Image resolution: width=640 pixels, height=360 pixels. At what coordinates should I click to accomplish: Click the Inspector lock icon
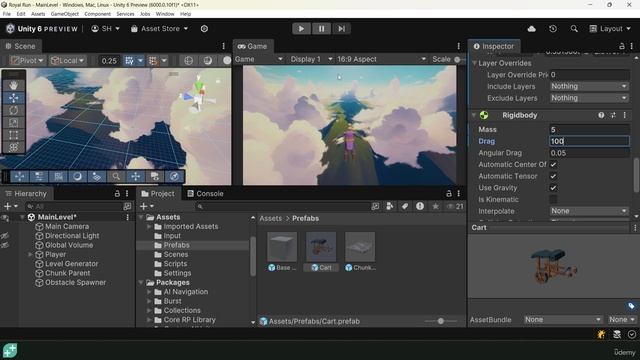pyautogui.click(x=622, y=46)
